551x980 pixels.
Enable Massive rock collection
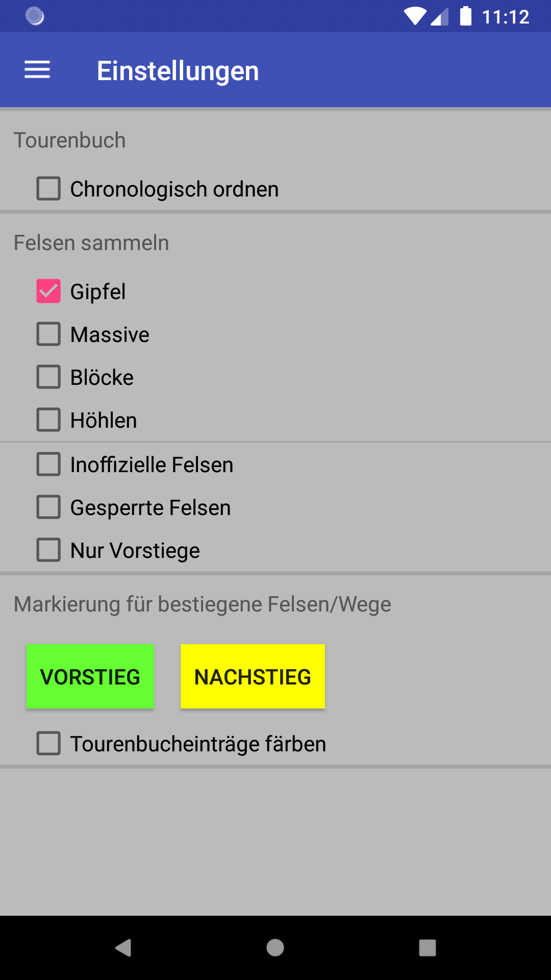point(48,334)
